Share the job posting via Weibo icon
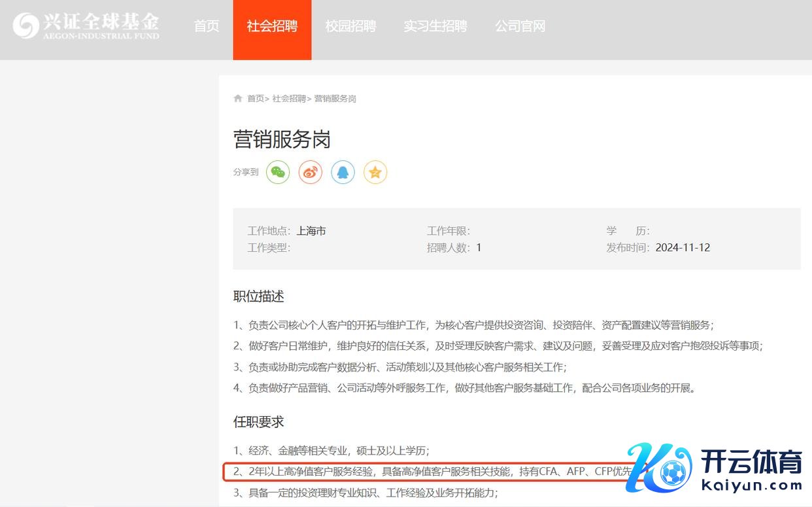Image resolution: width=812 pixels, height=507 pixels. pyautogui.click(x=311, y=172)
